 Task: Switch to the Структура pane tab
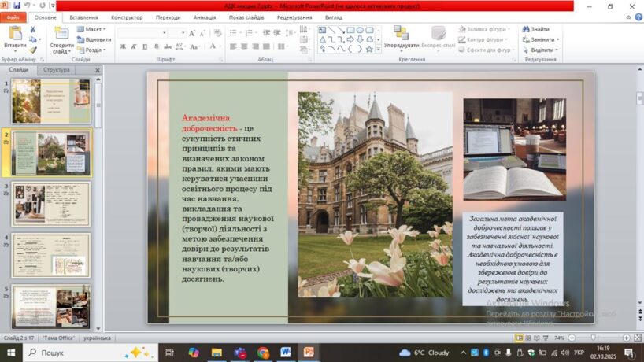click(57, 70)
